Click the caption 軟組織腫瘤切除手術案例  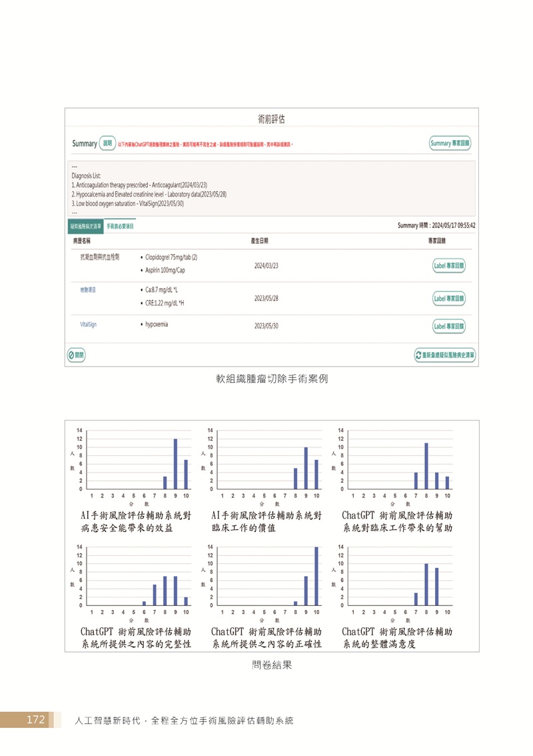point(272,379)
